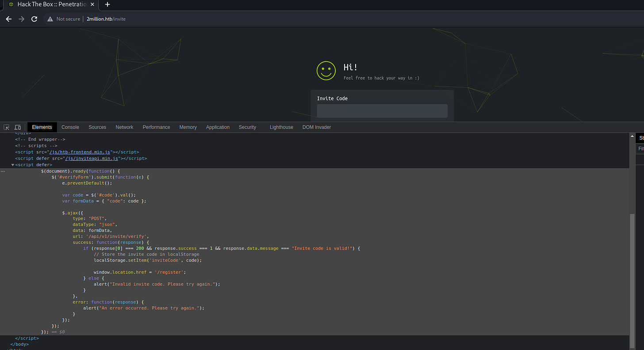Viewport: 644px width, 350px height.
Task: Click the 2million.htb/invite address bar
Action: click(106, 19)
